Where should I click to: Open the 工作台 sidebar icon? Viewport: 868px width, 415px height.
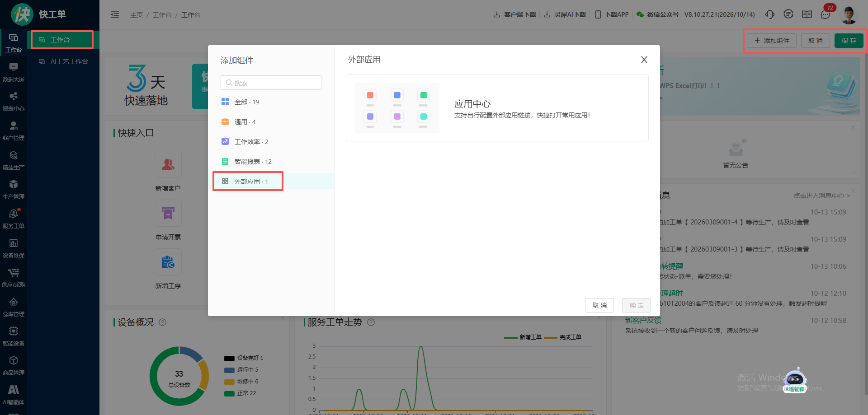(14, 43)
